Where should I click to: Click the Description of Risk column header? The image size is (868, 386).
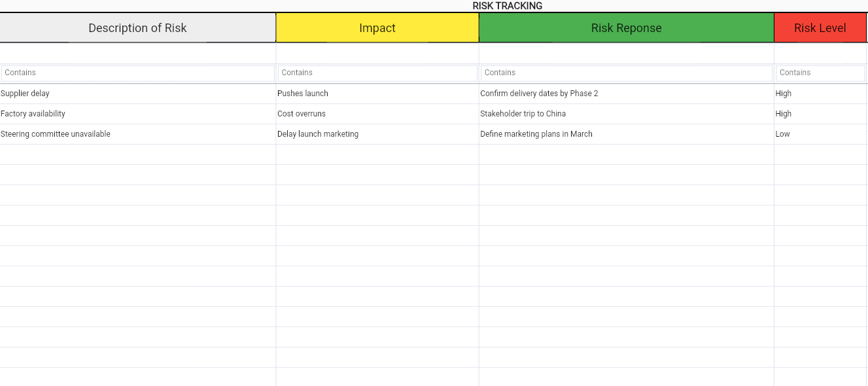(x=137, y=28)
